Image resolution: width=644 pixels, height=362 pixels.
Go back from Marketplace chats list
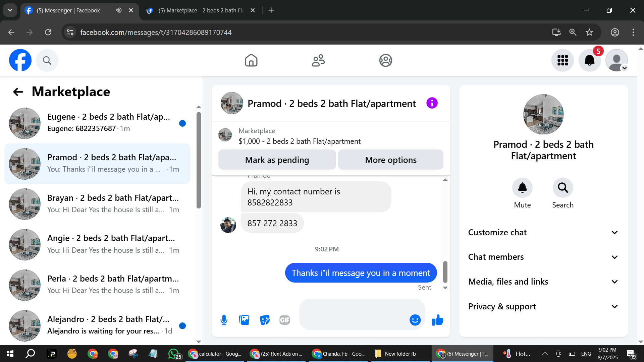[x=18, y=92]
